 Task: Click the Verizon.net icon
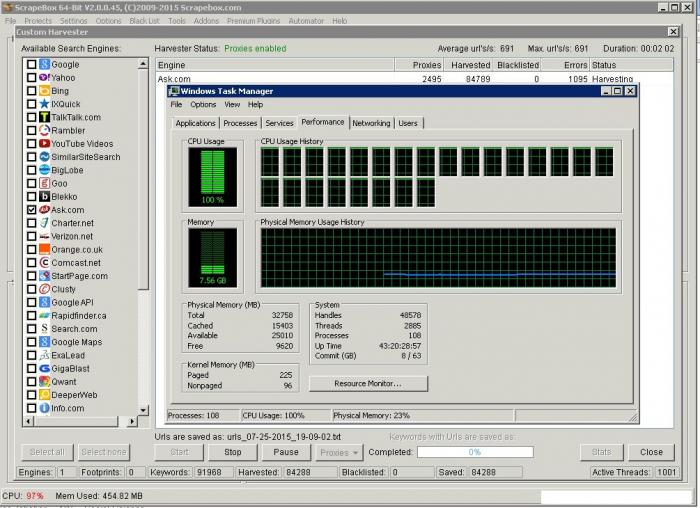pos(44,236)
